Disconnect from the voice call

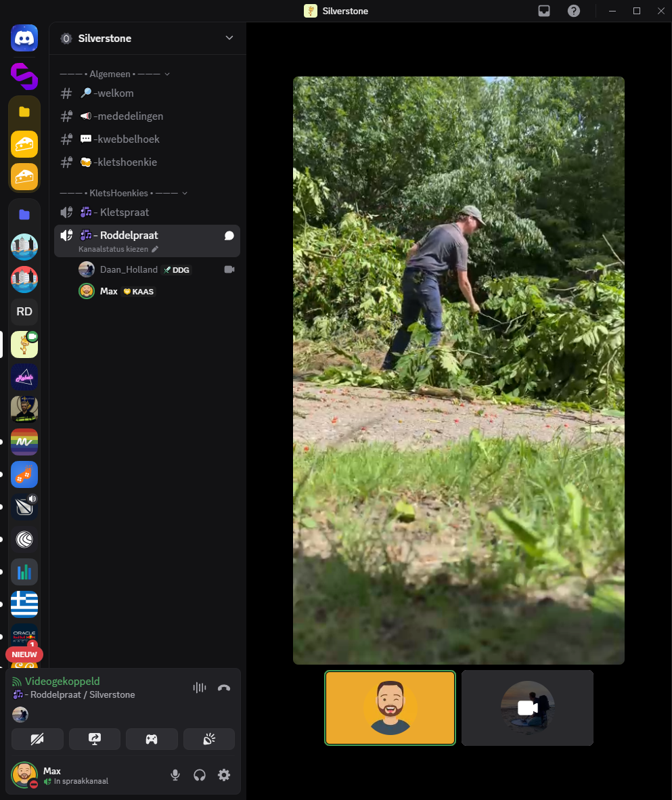point(224,688)
